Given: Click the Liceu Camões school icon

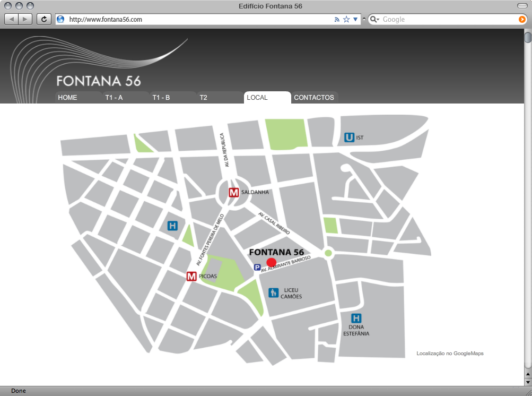Looking at the screenshot, I should pos(274,292).
